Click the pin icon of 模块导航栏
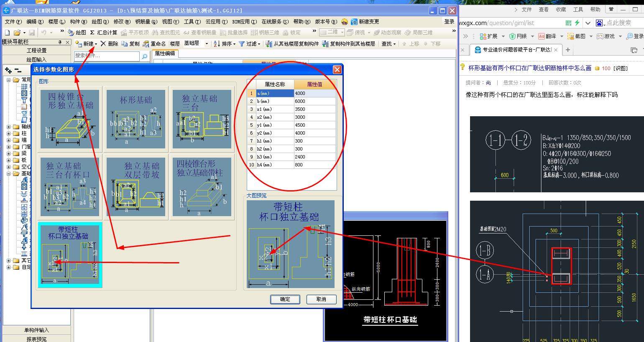Viewport: 644px width, 342px height. coord(60,42)
